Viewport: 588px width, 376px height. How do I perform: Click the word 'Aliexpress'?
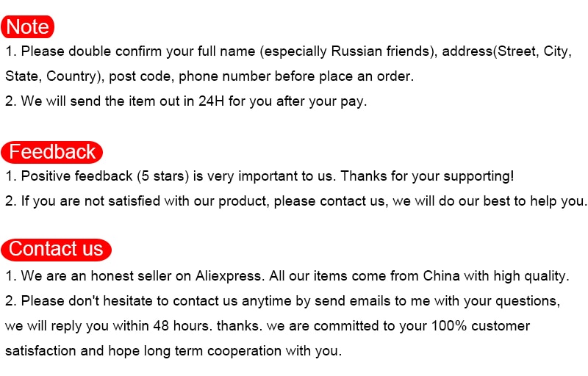[x=229, y=276]
